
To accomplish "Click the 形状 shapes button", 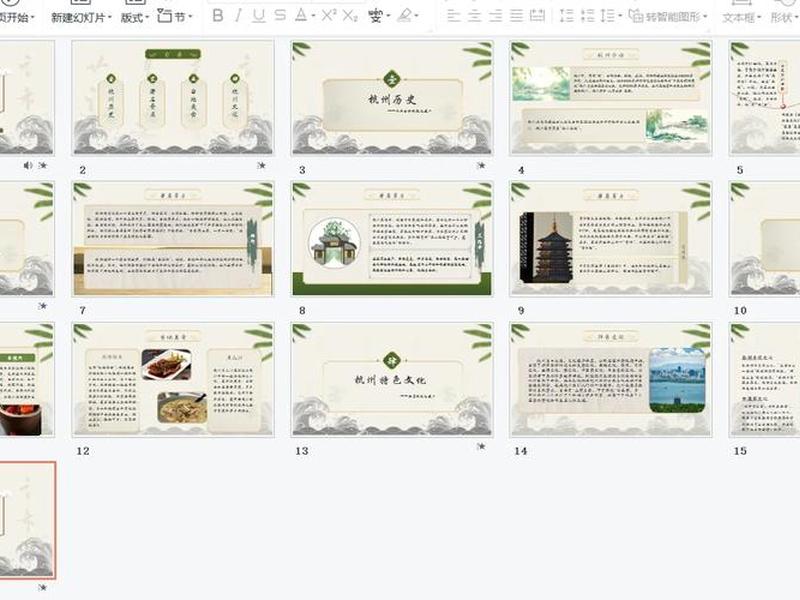I will click(784, 17).
